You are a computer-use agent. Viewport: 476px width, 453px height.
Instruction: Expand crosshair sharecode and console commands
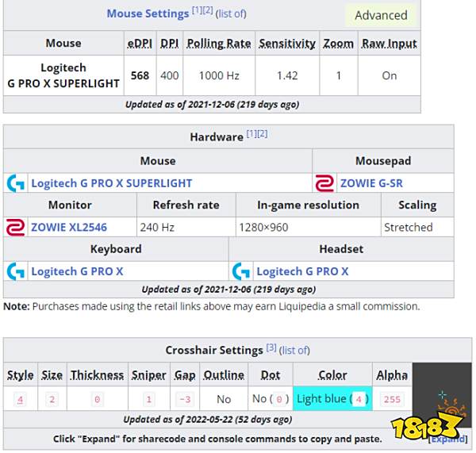coord(447,438)
